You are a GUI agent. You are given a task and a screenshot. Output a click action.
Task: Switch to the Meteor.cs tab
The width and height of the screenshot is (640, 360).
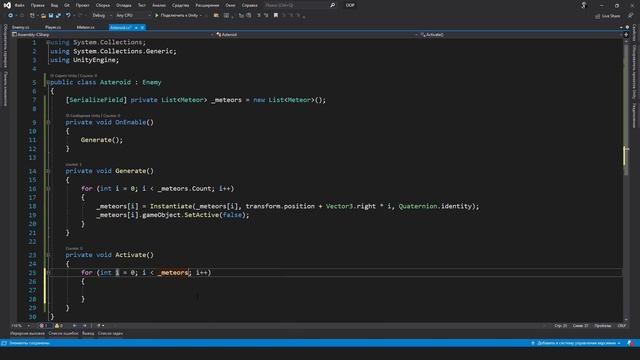85,27
